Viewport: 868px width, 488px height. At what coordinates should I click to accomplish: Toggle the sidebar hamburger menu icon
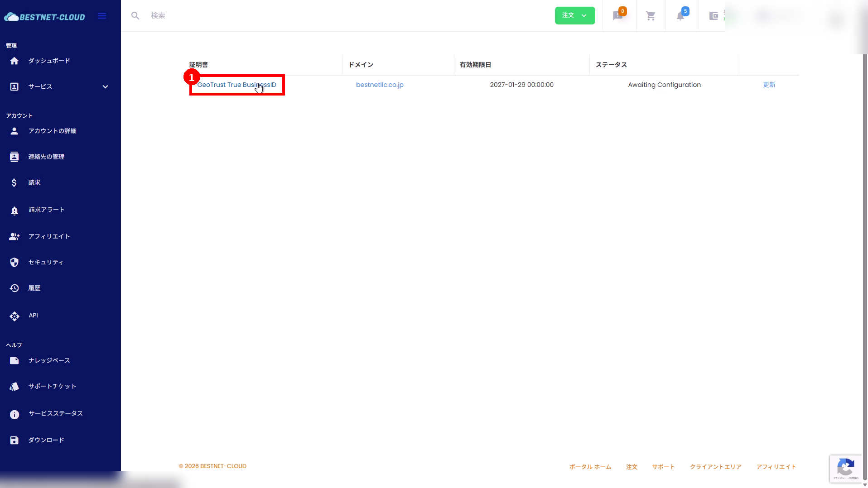click(x=102, y=16)
